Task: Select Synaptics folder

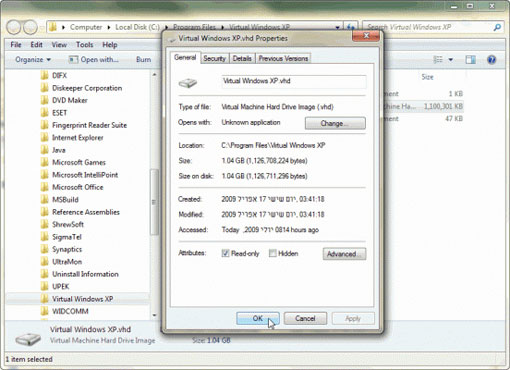Action: point(67,249)
